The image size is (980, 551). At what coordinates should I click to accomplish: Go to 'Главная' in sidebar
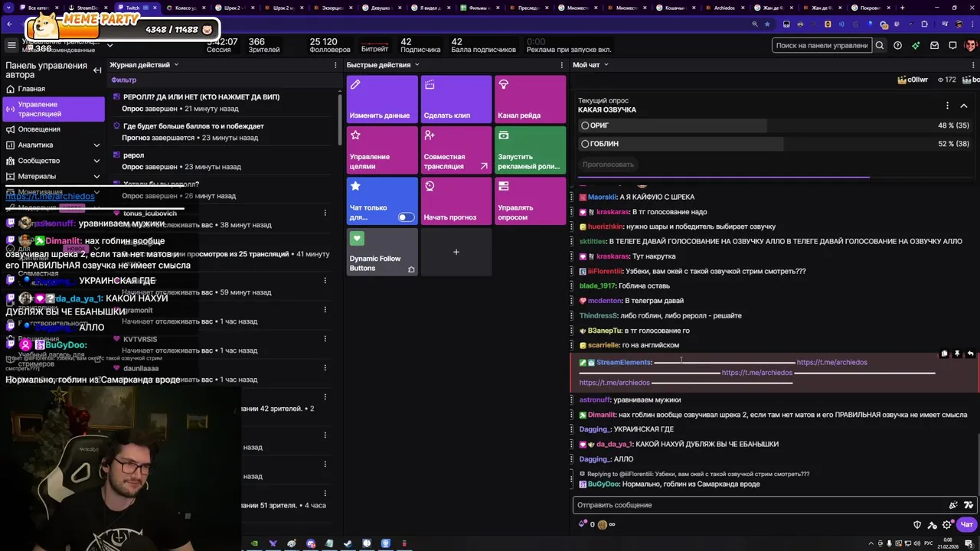point(53,89)
